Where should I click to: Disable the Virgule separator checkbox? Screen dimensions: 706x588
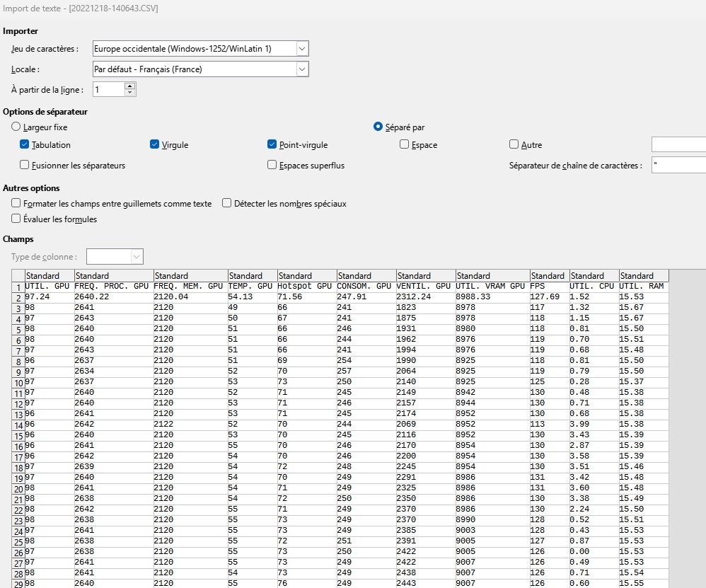coord(155,144)
